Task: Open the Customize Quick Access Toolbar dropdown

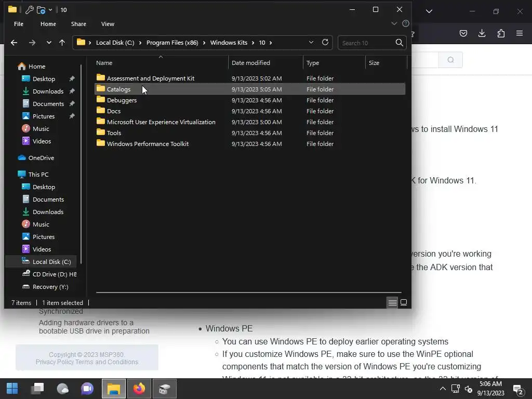Action: pyautogui.click(x=50, y=10)
